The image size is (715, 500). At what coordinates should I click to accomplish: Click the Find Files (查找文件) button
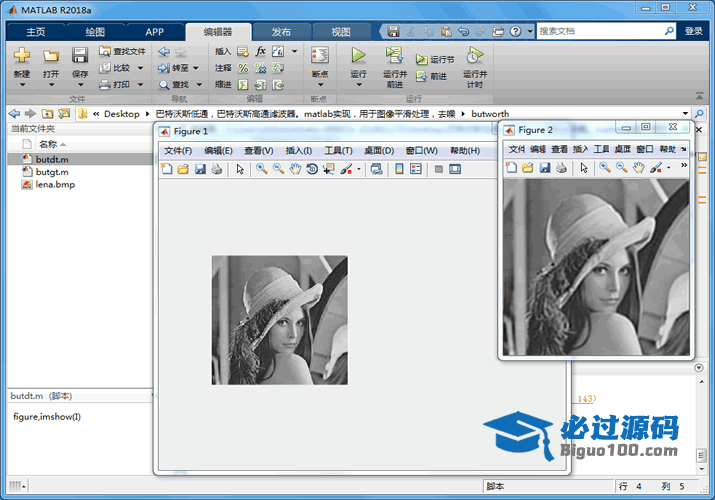tap(123, 51)
